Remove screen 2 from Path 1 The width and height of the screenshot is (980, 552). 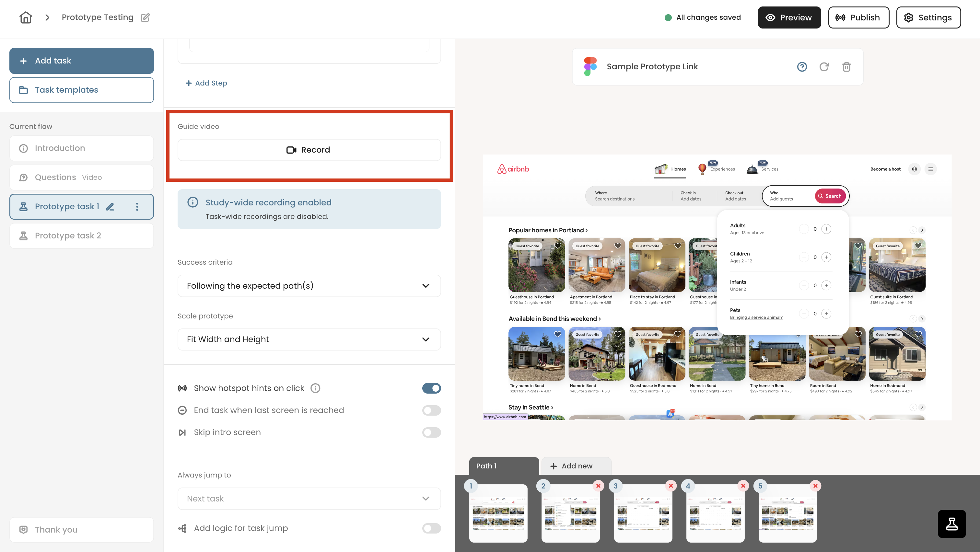tap(598, 486)
